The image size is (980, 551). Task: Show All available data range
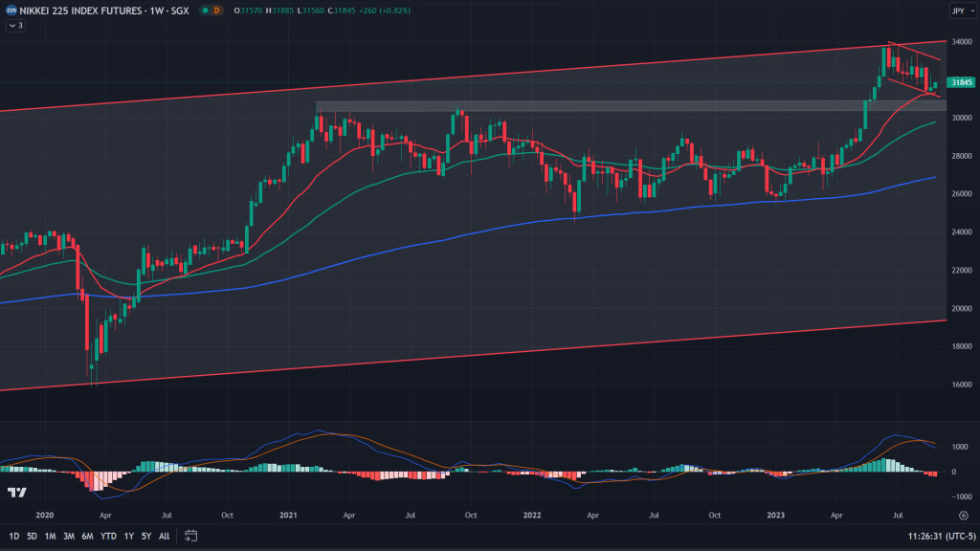click(x=165, y=536)
